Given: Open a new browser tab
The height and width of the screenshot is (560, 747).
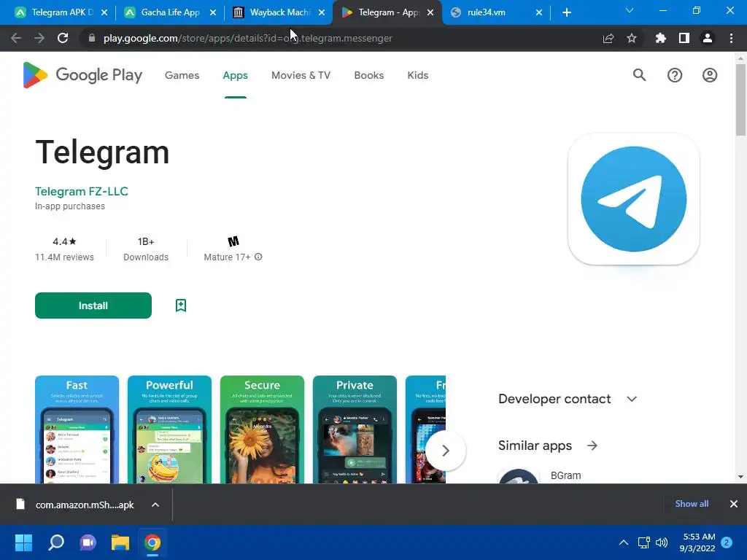Looking at the screenshot, I should 566,12.
